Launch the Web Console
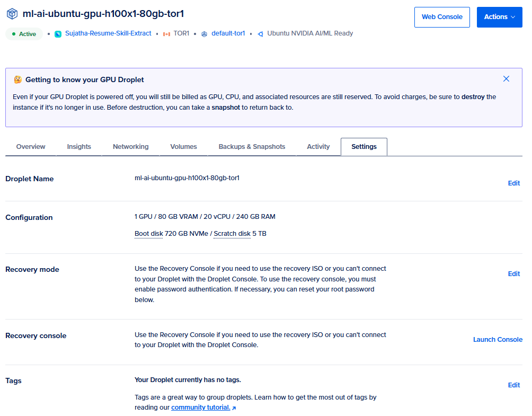 point(442,16)
